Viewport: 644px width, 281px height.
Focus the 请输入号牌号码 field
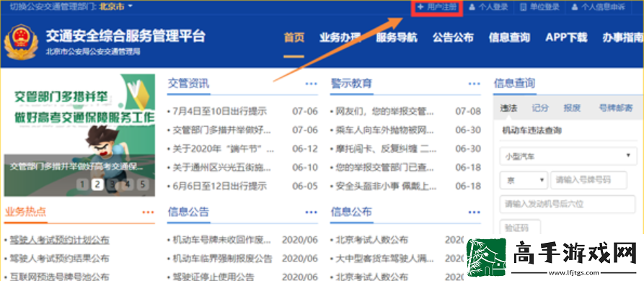click(589, 180)
